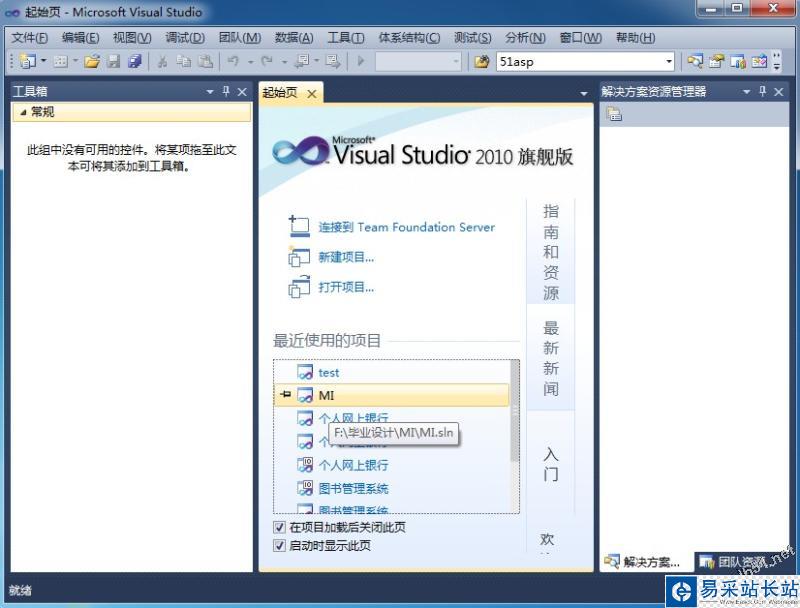Open the 工具(T) menu
800x608 pixels.
click(345, 38)
